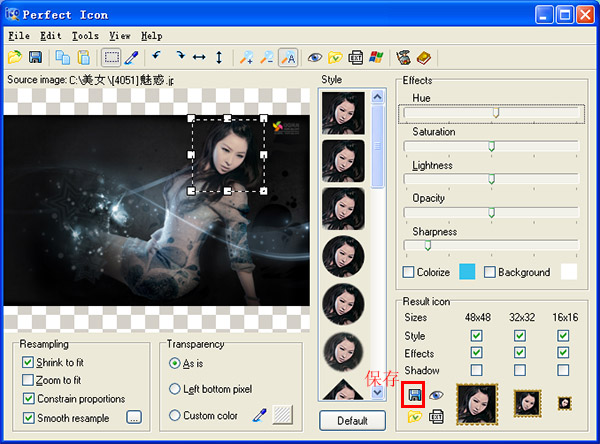600x444 pixels.
Task: Toggle auto zoom magnifier (A)
Action: (288, 57)
